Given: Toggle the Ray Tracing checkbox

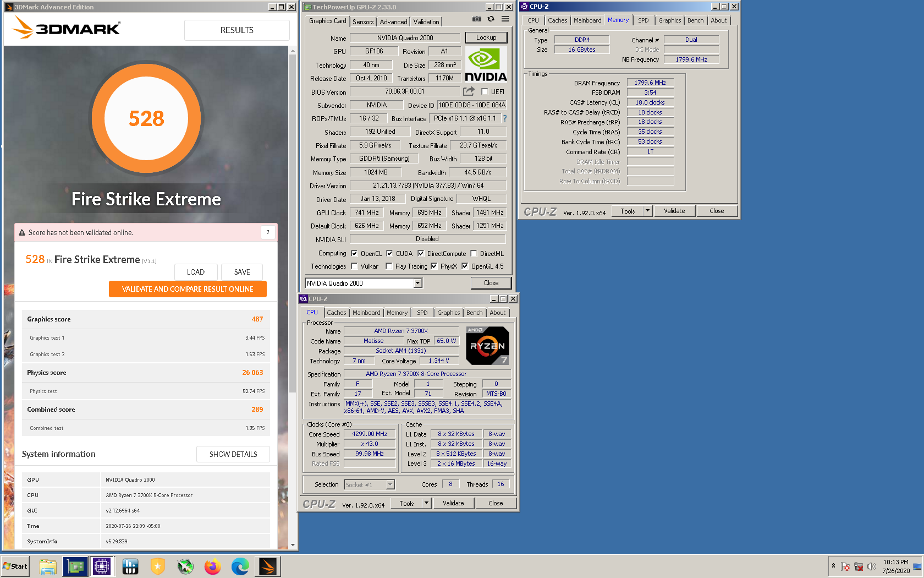Looking at the screenshot, I should click(x=389, y=266).
